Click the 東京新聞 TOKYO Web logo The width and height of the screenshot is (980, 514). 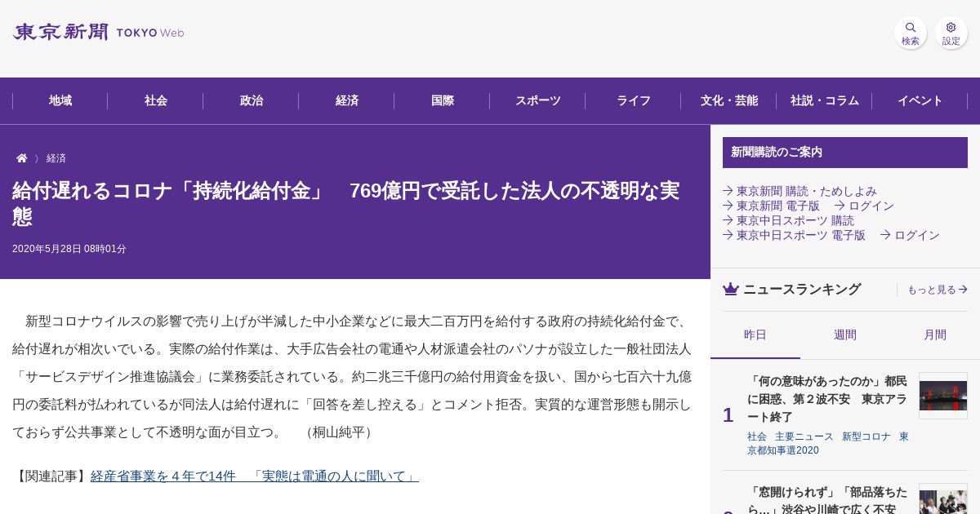coord(98,33)
